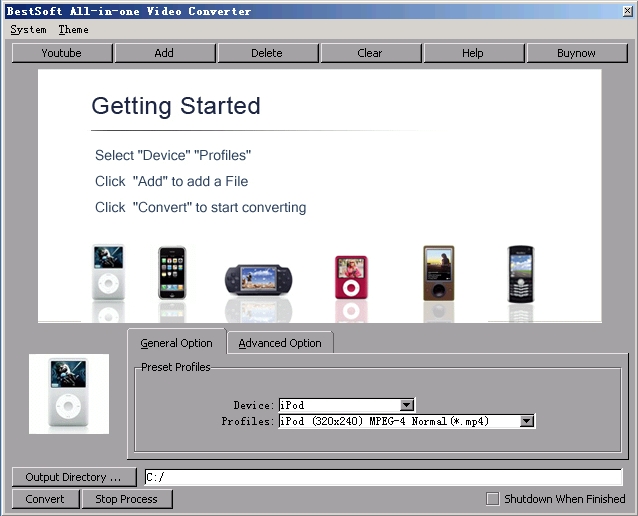Click the iPod device preview thumbnail

click(x=69, y=394)
